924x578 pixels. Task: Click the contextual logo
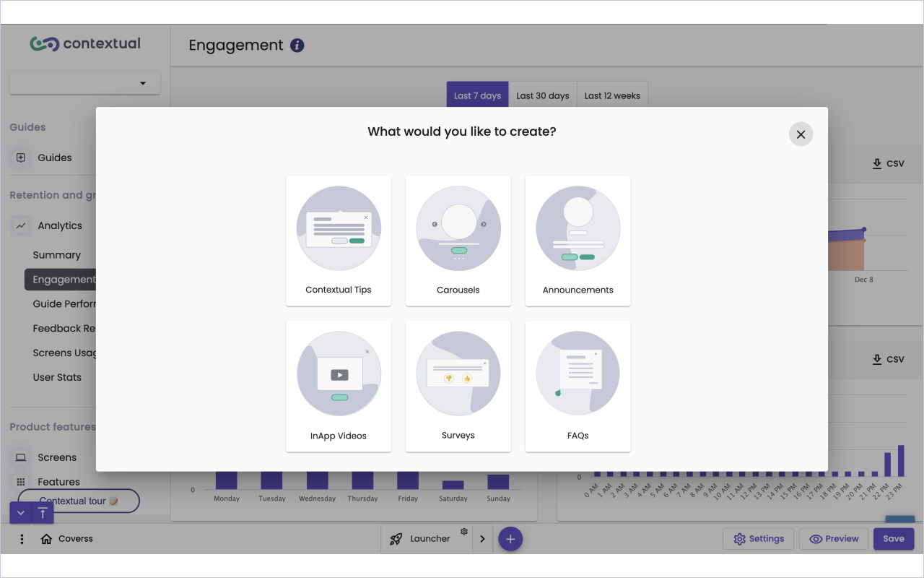[x=85, y=44]
